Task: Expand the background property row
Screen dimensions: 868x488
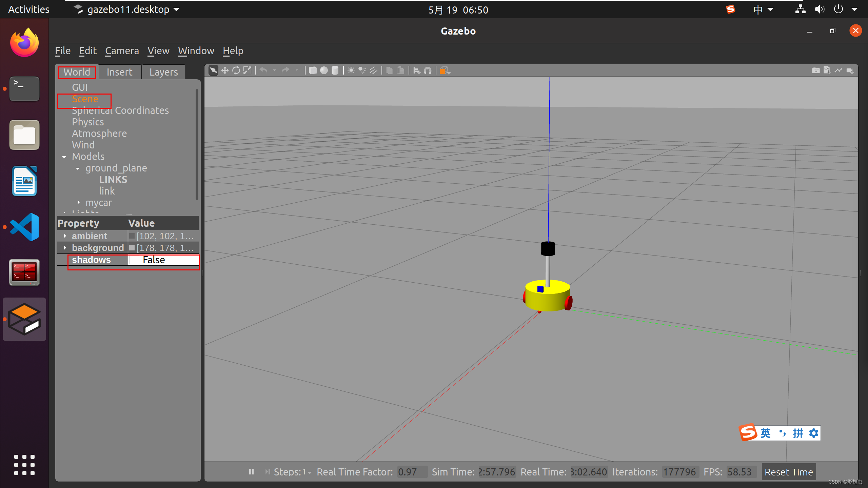Action: click(65, 248)
